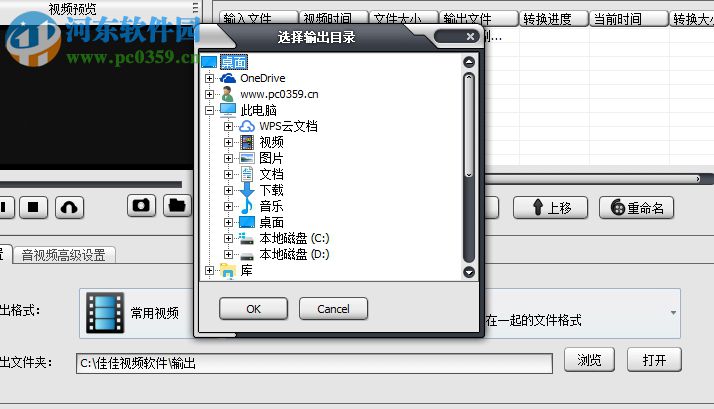This screenshot has height=409, width=714.
Task: Expand the 本地磁盘 (D:) node
Action: 229,254
